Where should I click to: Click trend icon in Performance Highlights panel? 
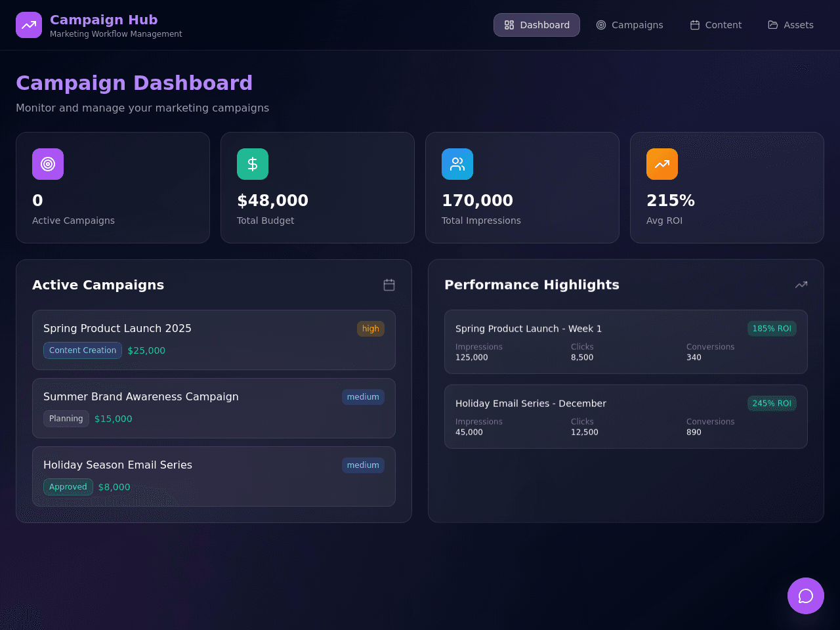pyautogui.click(x=801, y=285)
